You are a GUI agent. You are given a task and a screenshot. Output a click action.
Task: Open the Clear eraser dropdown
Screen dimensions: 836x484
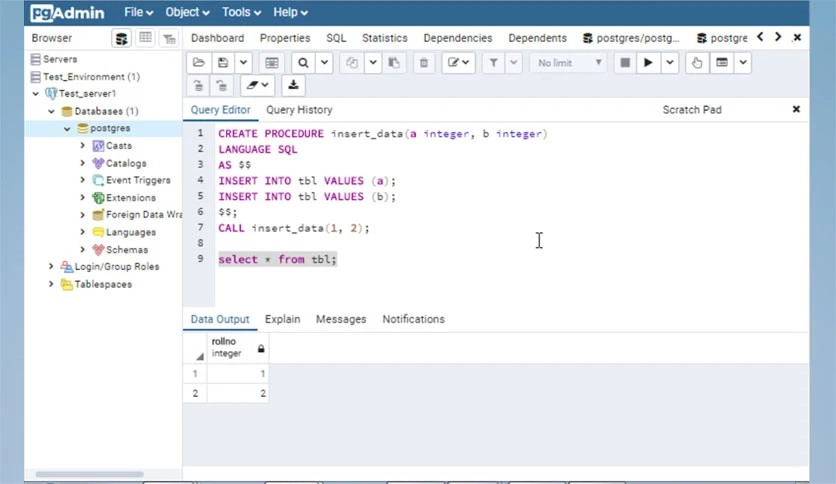tap(258, 85)
